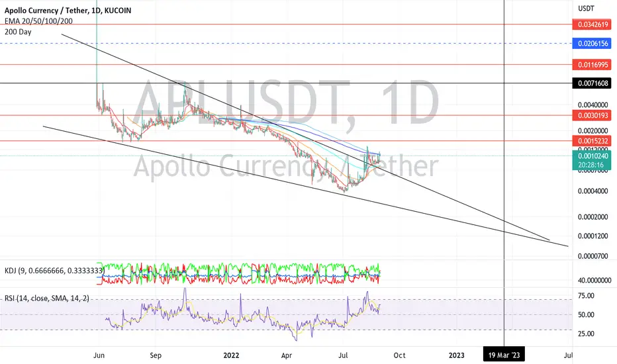Click the 0.0000700 price axis value

[593, 255]
